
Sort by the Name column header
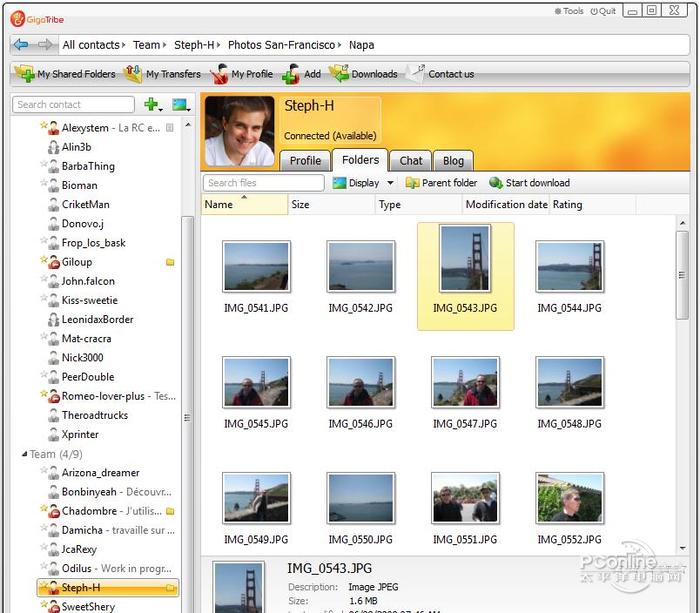pyautogui.click(x=245, y=204)
